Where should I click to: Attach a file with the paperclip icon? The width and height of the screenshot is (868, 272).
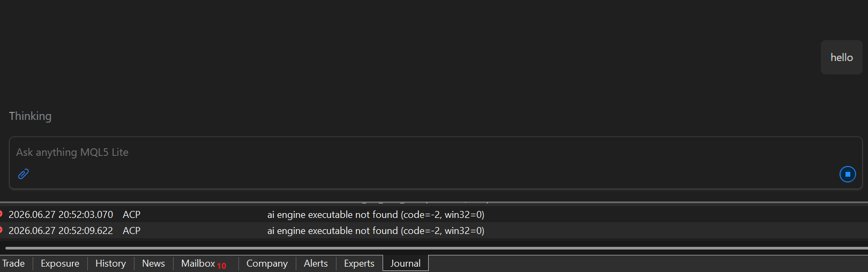point(23,174)
